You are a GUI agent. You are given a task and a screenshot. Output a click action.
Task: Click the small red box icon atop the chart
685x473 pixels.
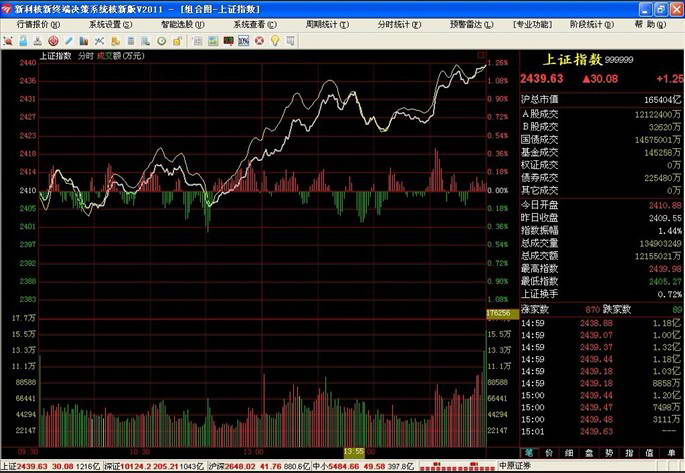(481, 55)
